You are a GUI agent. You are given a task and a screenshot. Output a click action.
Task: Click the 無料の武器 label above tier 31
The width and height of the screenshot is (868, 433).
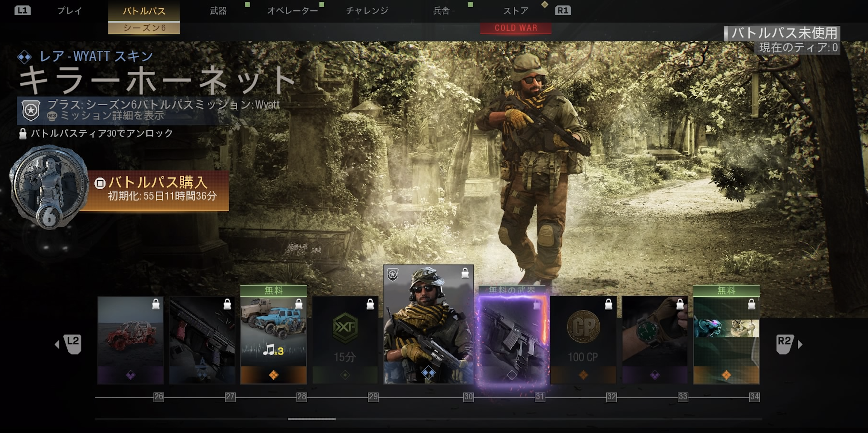click(x=512, y=290)
